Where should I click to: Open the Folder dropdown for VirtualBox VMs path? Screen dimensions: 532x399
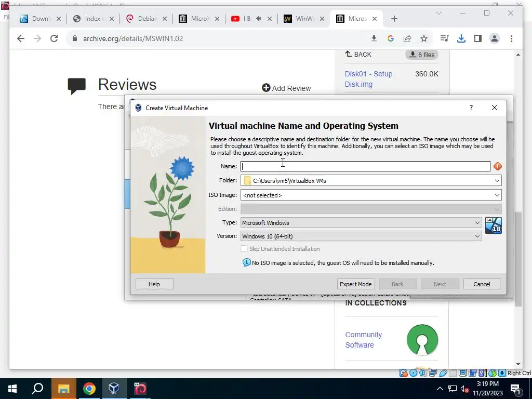[371, 180]
